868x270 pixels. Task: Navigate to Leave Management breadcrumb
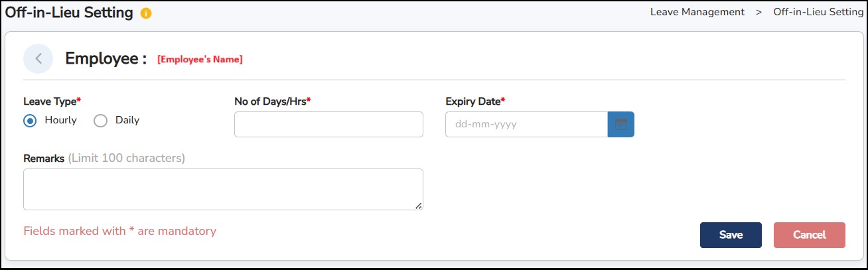[697, 12]
